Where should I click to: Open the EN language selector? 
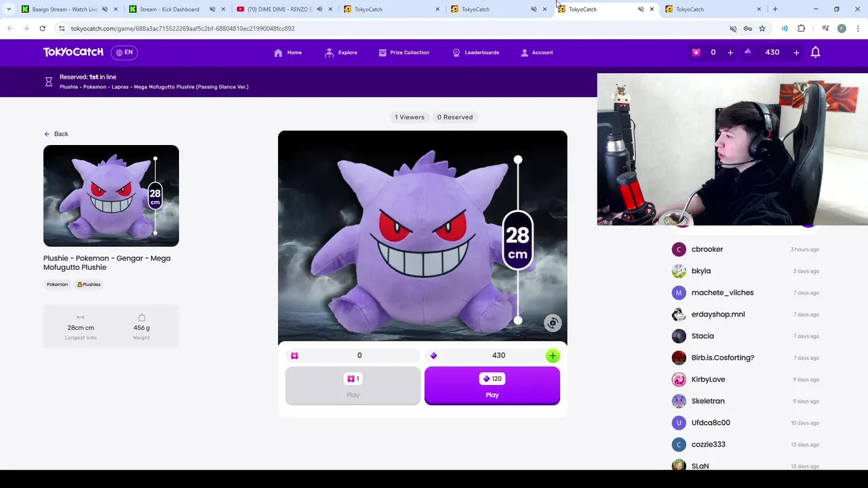124,52
